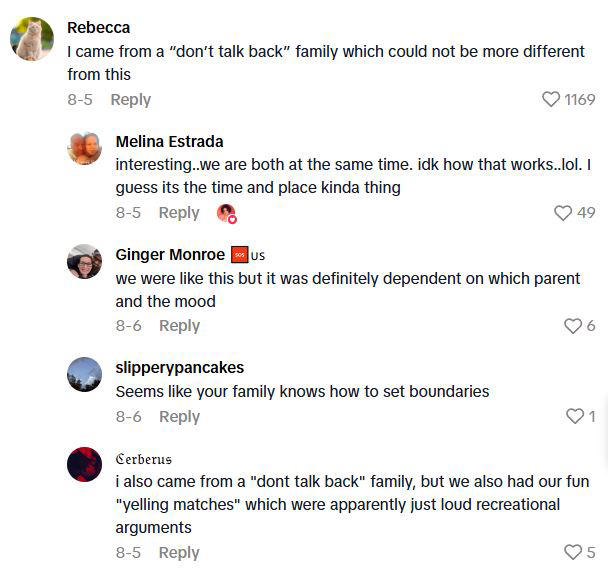Reply to Rebecca's comment

[x=130, y=99]
